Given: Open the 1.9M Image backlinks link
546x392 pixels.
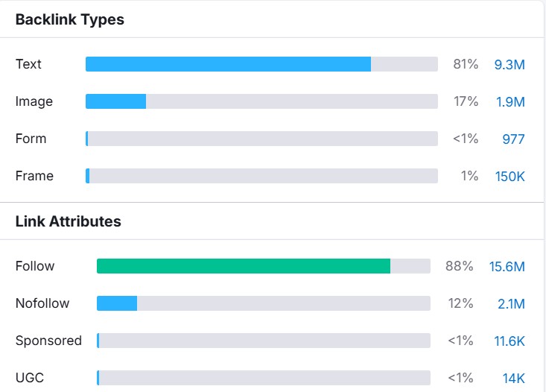Looking at the screenshot, I should [510, 102].
